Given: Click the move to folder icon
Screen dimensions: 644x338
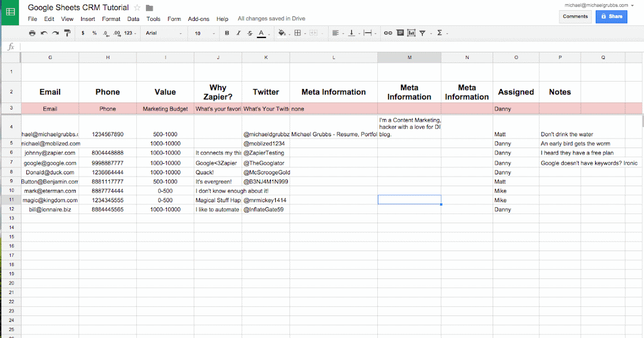Looking at the screenshot, I should tap(150, 8).
